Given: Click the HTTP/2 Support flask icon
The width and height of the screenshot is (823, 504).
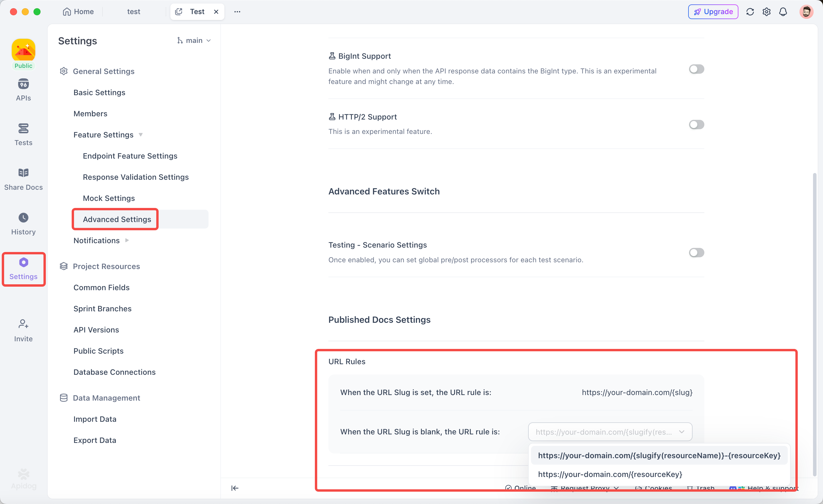Looking at the screenshot, I should (332, 117).
